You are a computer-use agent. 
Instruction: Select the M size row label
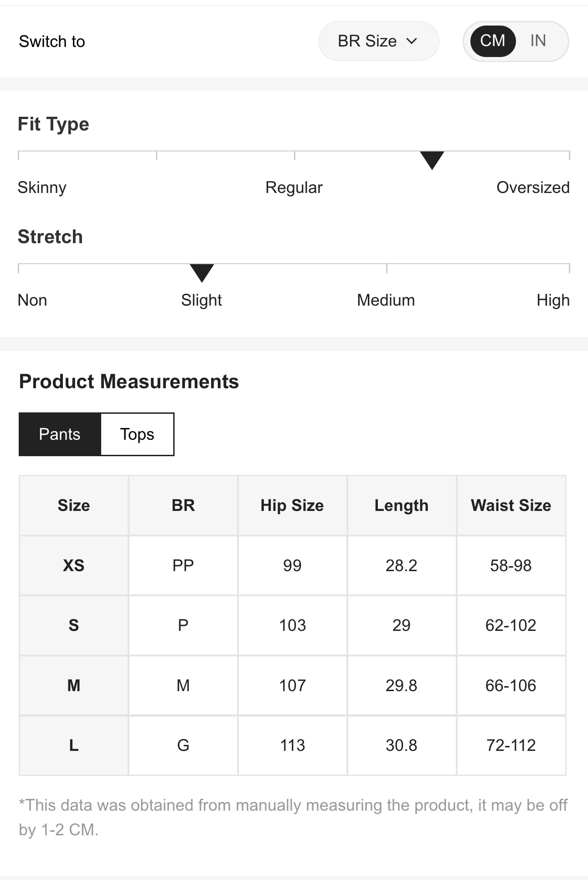click(74, 685)
